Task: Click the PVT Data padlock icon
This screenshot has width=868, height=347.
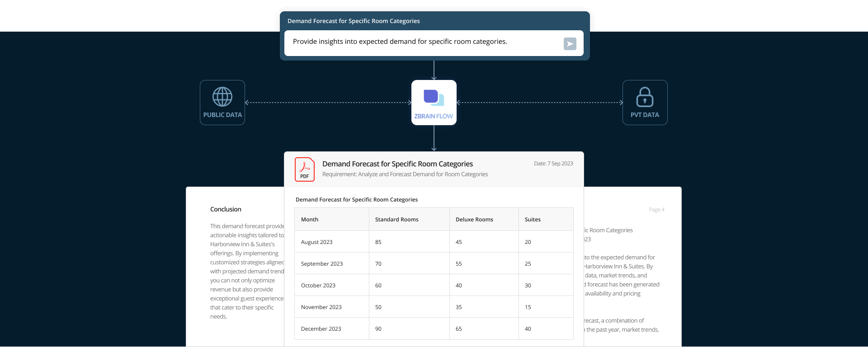Action: click(645, 97)
